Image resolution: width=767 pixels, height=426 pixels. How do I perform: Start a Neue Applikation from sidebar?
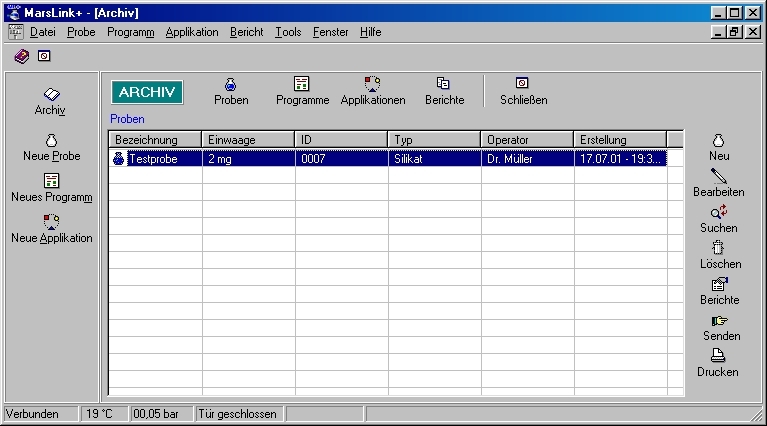pyautogui.click(x=51, y=223)
